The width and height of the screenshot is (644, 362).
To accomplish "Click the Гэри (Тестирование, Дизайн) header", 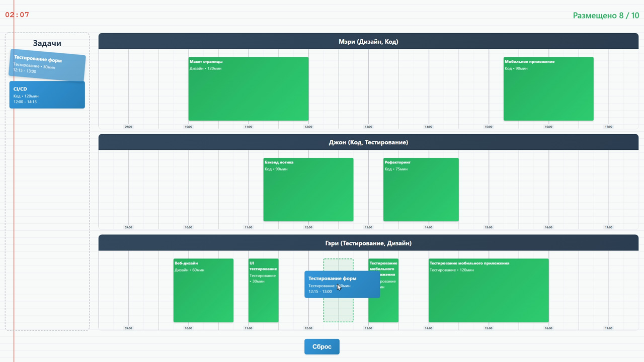I will coord(368,243).
